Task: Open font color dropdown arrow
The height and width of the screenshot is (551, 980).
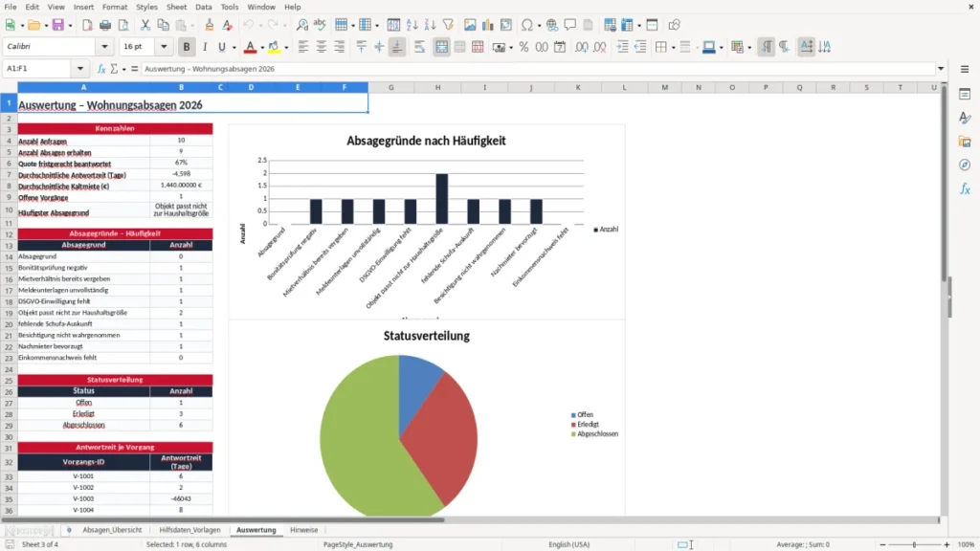Action: pyautogui.click(x=262, y=48)
